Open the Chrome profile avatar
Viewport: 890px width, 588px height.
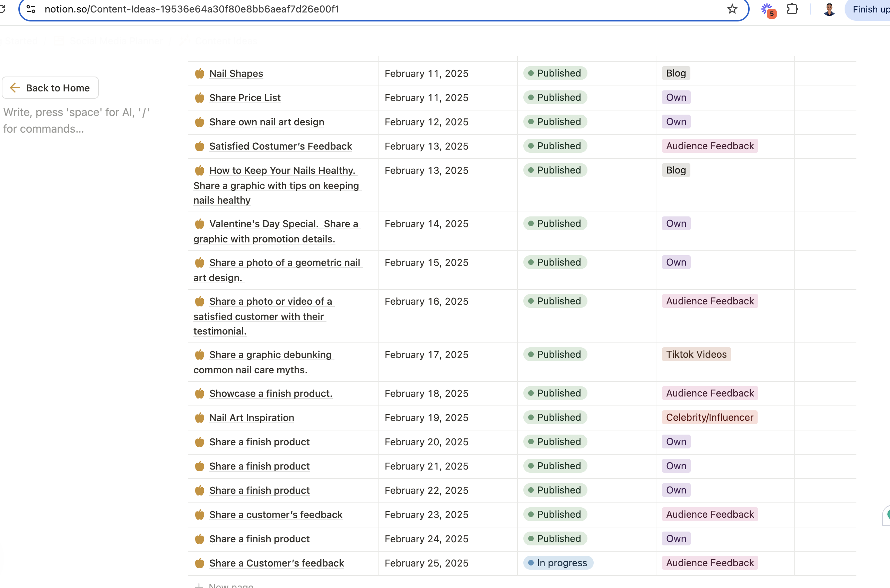pyautogui.click(x=829, y=9)
